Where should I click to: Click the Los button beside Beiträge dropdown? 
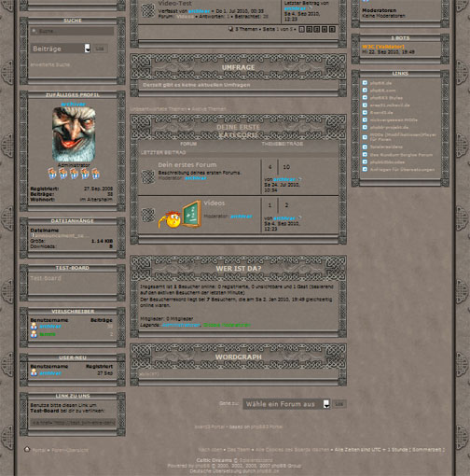point(100,49)
